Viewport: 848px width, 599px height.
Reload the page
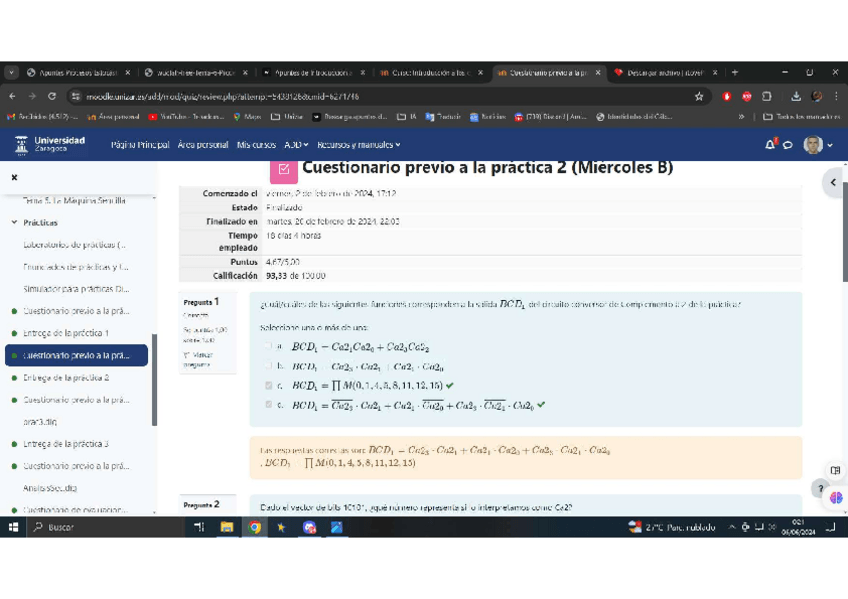52,96
